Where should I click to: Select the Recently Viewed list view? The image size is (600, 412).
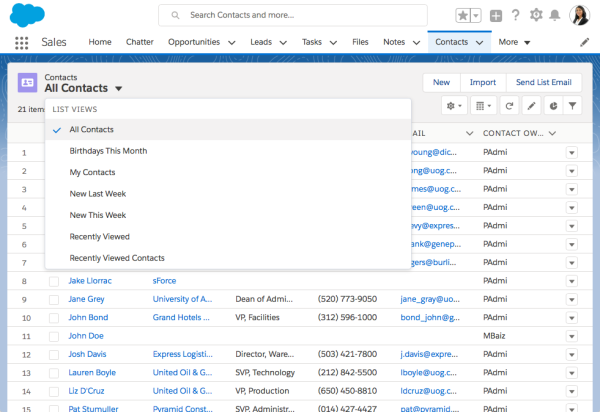[228, 237]
